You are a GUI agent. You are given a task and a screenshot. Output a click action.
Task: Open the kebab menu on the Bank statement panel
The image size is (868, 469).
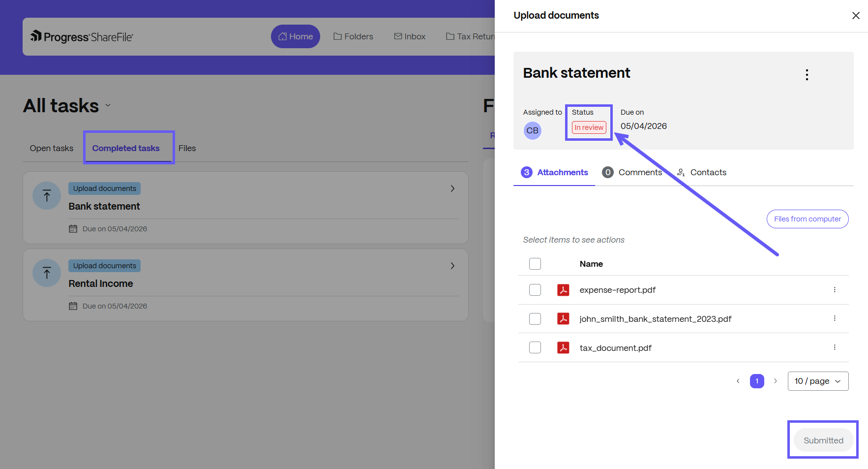(x=807, y=74)
